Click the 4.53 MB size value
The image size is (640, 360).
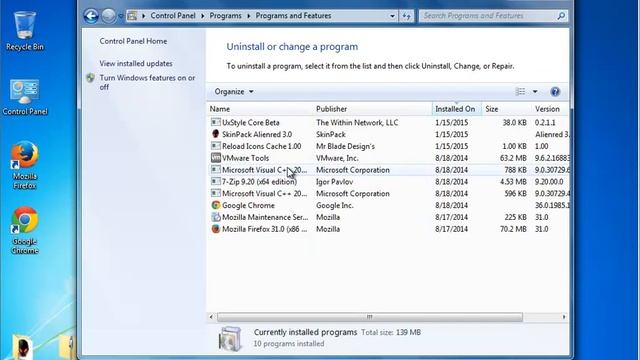(513, 182)
